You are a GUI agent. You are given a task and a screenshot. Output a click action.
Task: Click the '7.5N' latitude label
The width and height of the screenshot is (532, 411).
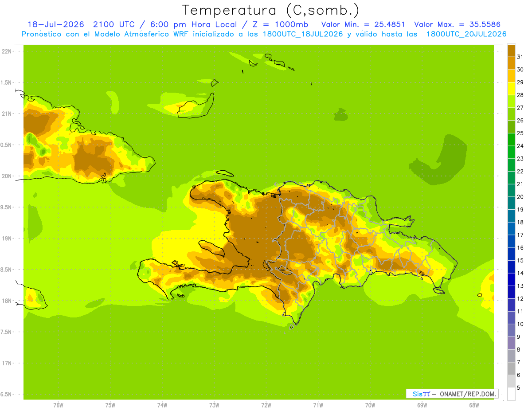[x=7, y=332]
